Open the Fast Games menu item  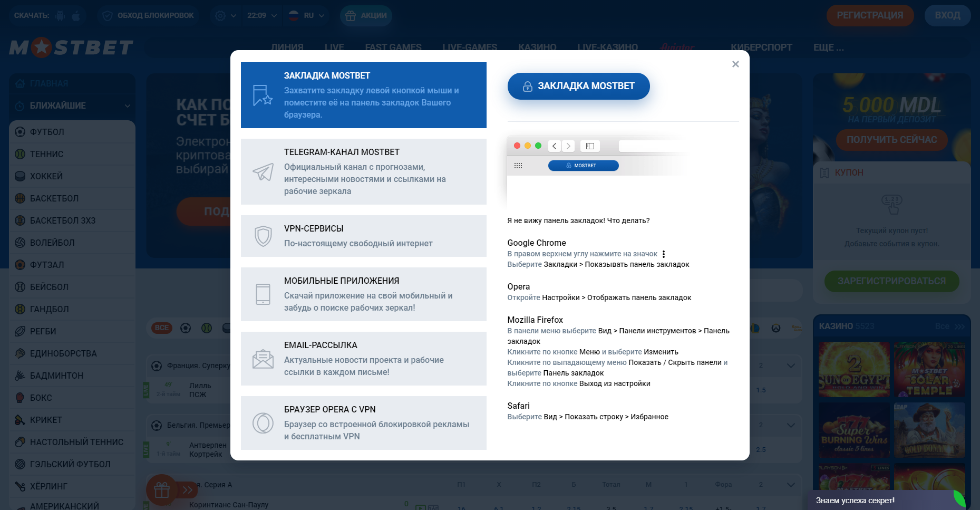point(393,47)
